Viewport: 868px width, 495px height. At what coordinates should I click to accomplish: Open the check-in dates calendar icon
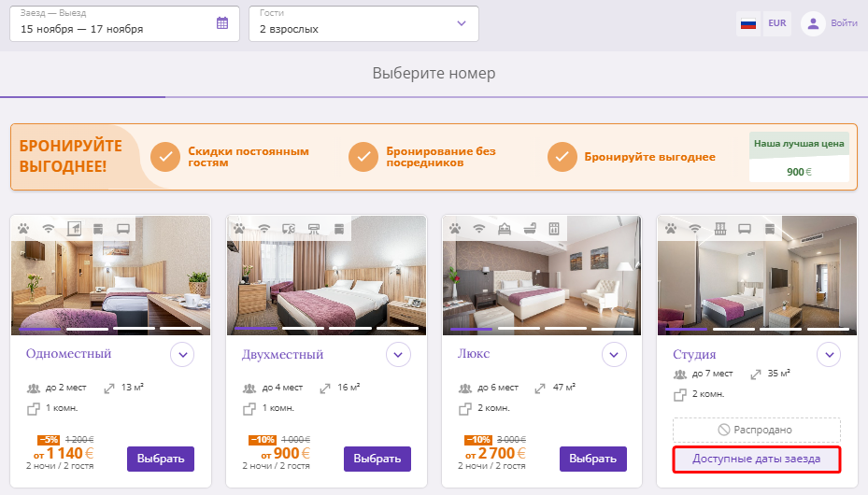222,23
